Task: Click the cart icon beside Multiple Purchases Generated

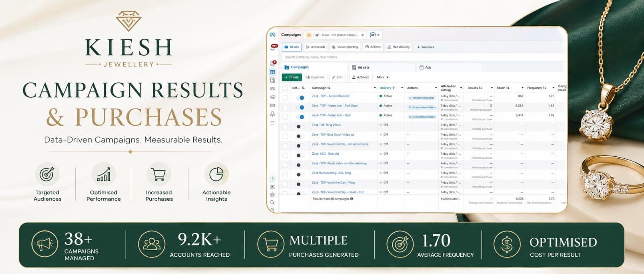Action: pyautogui.click(x=270, y=244)
